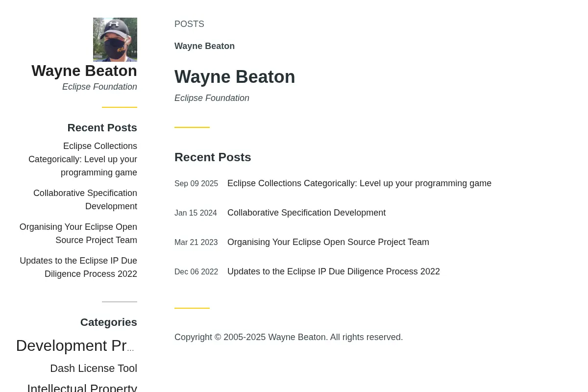
Task: Click the 'POSTS' breadcrumb at top
Action: [x=189, y=24]
